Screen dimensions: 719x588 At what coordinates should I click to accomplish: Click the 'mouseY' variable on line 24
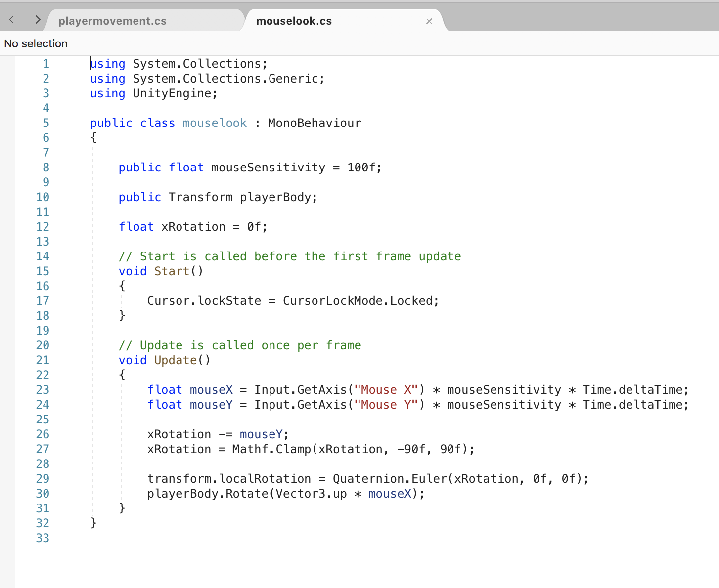pyautogui.click(x=211, y=405)
